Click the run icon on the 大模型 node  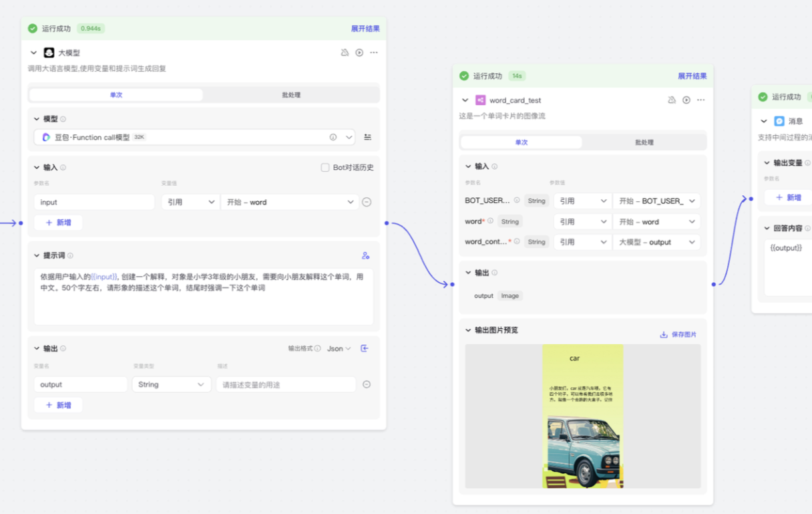[359, 53]
